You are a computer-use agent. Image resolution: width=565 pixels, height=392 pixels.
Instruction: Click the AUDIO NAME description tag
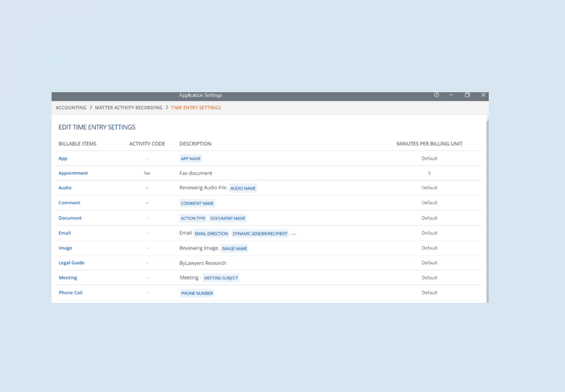pos(243,188)
